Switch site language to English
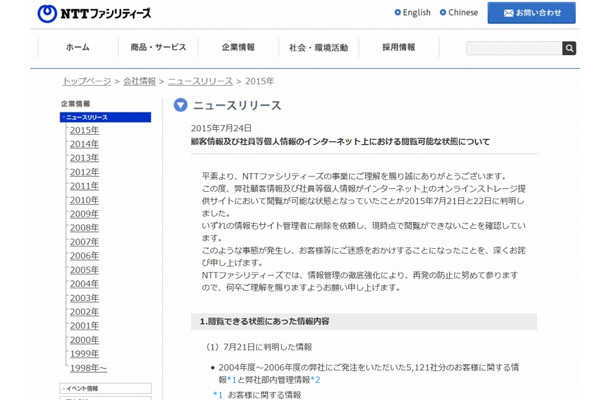The height and width of the screenshot is (400, 610). [412, 12]
